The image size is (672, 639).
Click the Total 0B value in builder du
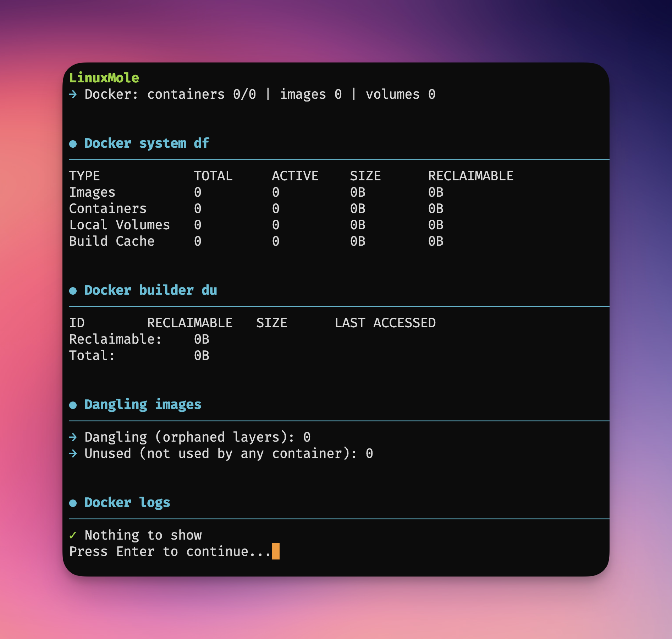pyautogui.click(x=202, y=356)
